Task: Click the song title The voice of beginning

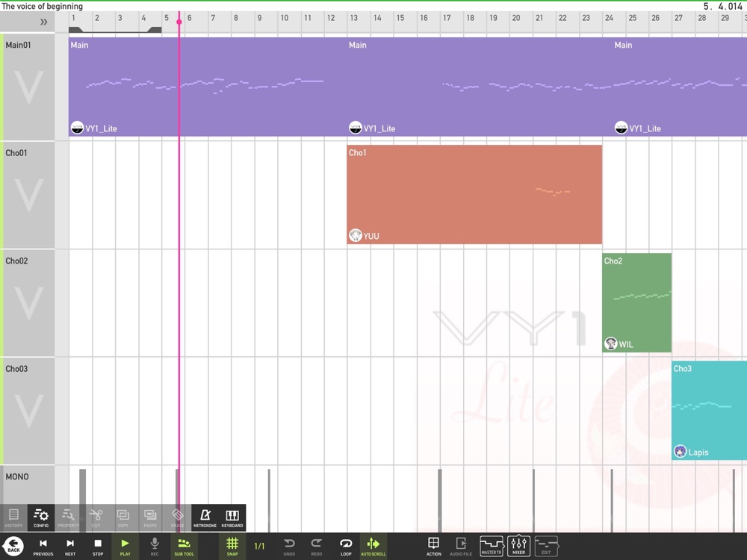Action: coord(43,6)
